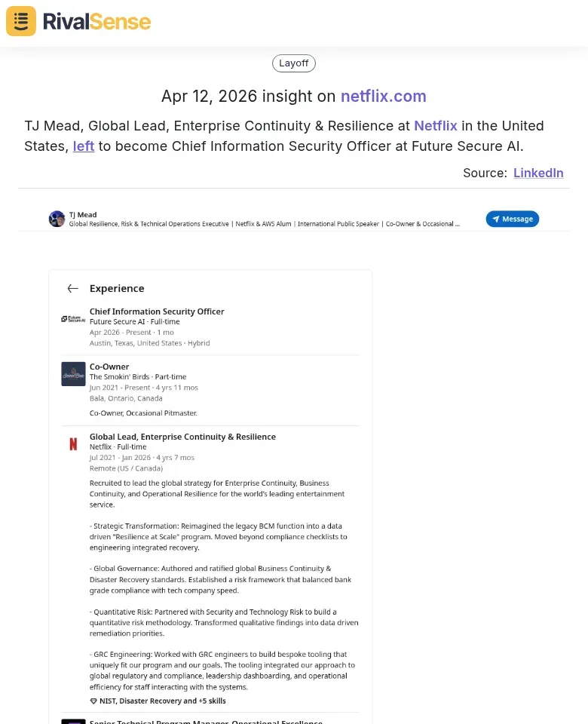Open TJ Mead's profile avatar

(57, 219)
